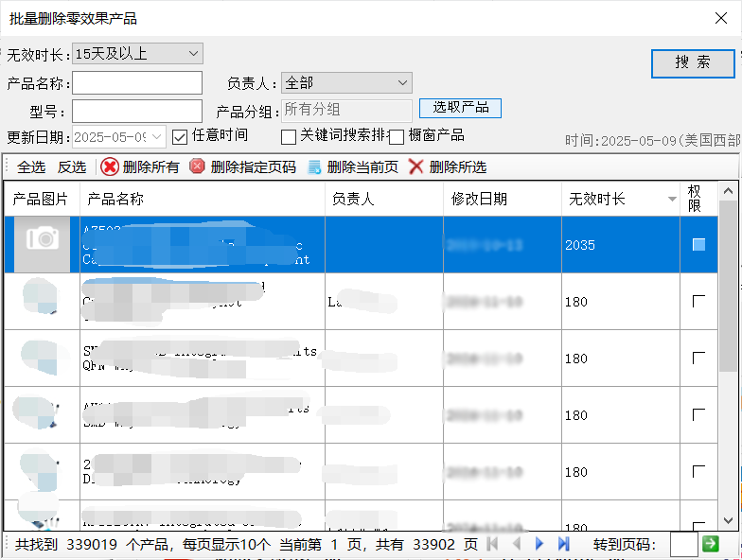Click the 产品名称 column header
This screenshot has height=560, width=742.
pyautogui.click(x=202, y=199)
